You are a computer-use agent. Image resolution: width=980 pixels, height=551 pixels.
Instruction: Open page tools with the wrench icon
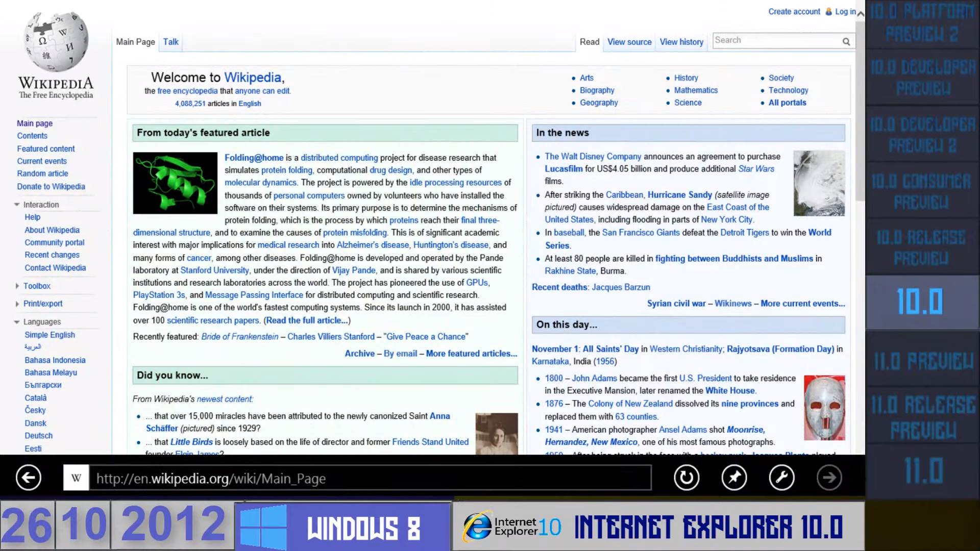pyautogui.click(x=781, y=478)
